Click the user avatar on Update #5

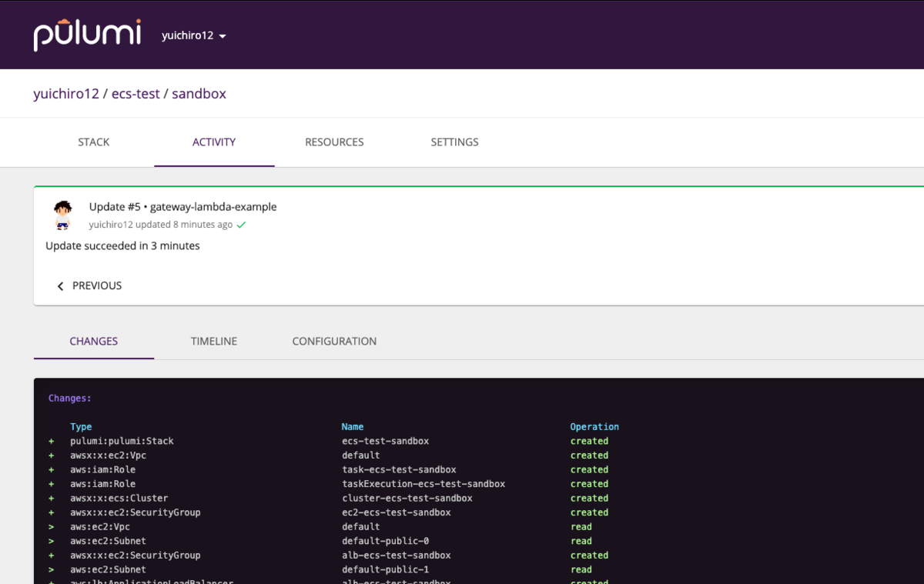click(62, 215)
